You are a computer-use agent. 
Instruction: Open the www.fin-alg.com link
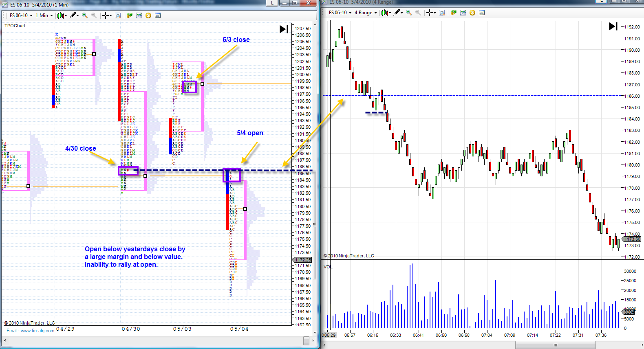point(37,331)
